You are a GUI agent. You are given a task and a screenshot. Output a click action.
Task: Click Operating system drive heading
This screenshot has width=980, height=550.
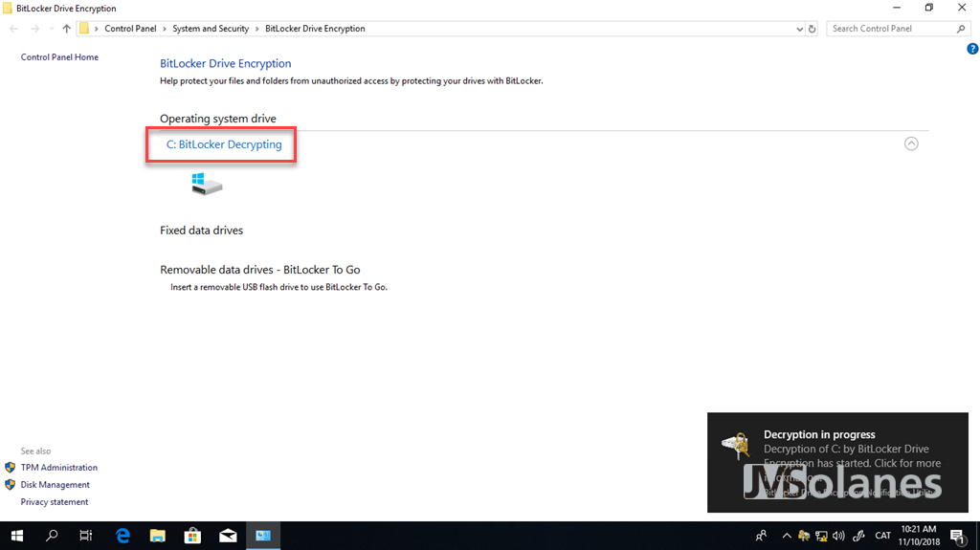coord(218,119)
